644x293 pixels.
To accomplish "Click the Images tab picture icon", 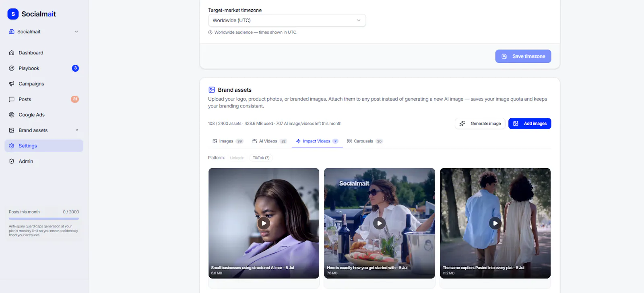I will pos(215,141).
